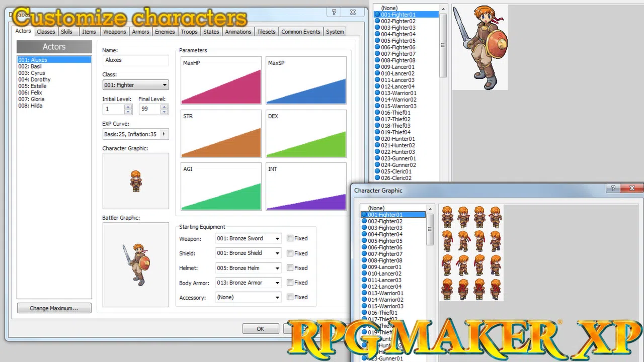Image resolution: width=644 pixels, height=362 pixels.
Task: Open the Accessory dropdown showing (None)
Action: (248, 297)
